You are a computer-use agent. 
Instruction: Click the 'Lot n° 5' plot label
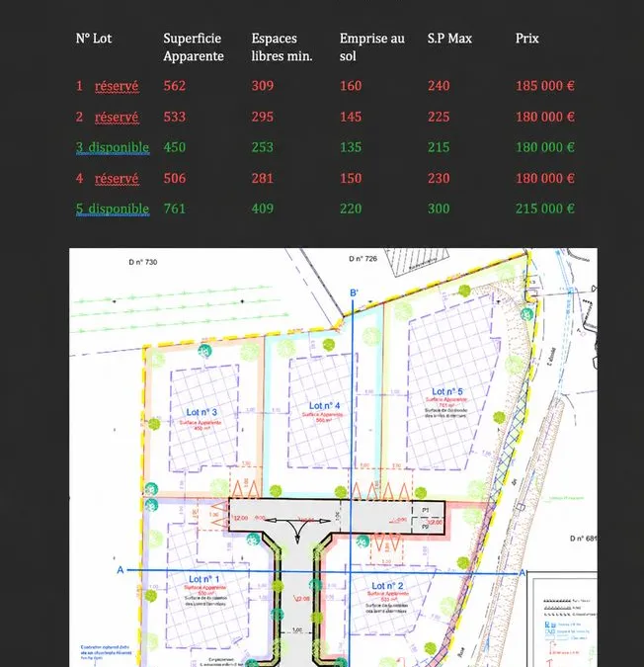[447, 391]
